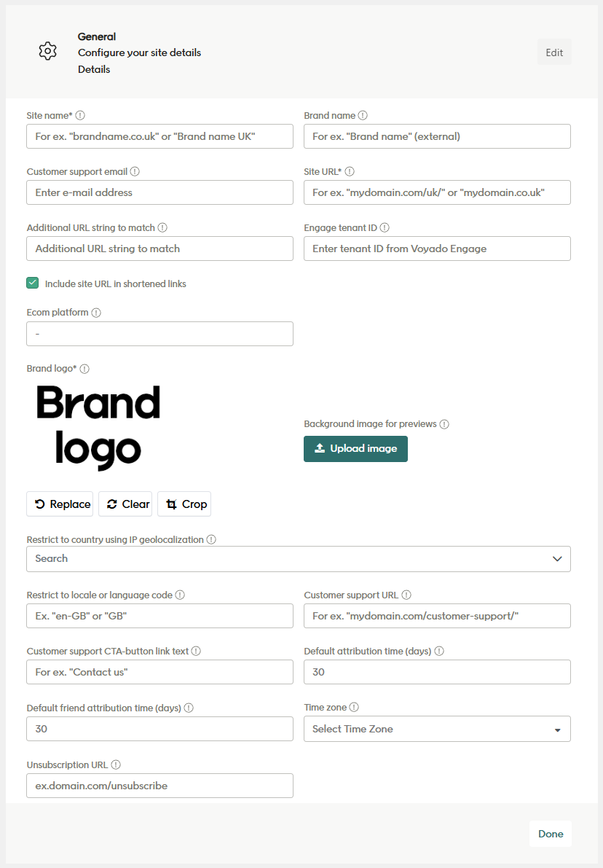Image resolution: width=603 pixels, height=868 pixels.
Task: Click the Edit button in header
Action: [x=554, y=52]
